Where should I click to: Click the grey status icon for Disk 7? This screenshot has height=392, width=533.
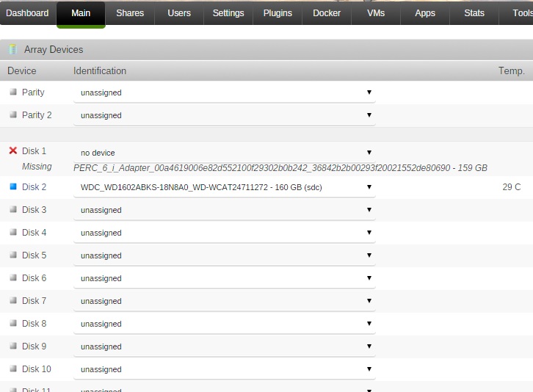point(13,300)
